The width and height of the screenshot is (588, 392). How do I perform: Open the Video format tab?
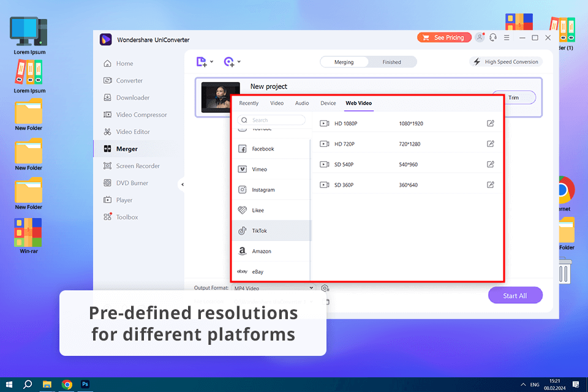277,103
